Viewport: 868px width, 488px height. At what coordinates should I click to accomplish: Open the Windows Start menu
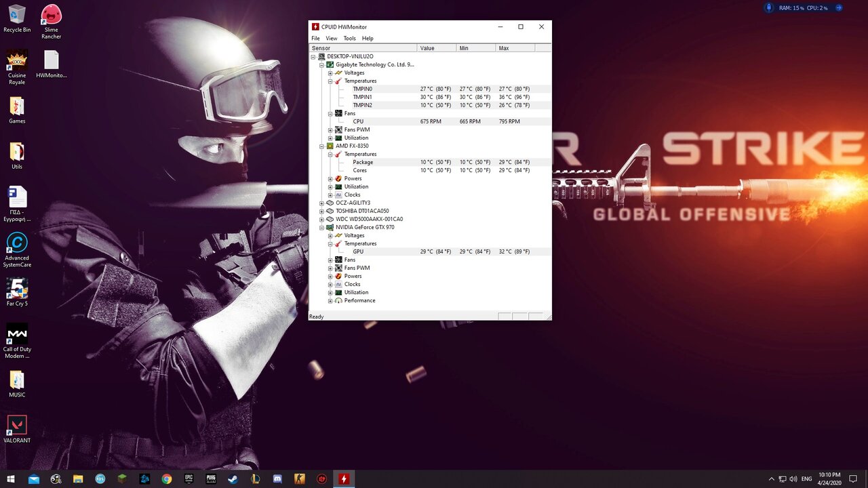click(x=11, y=479)
